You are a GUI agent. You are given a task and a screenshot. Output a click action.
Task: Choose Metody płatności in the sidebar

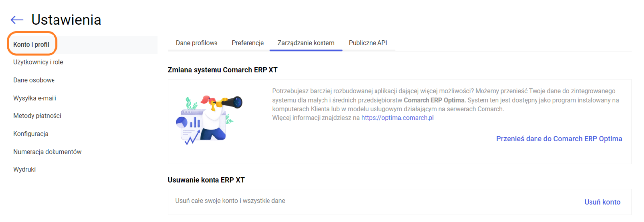[37, 116]
